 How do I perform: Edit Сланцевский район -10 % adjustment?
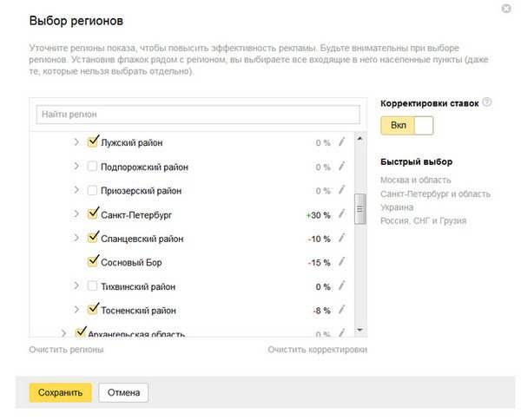(x=341, y=238)
